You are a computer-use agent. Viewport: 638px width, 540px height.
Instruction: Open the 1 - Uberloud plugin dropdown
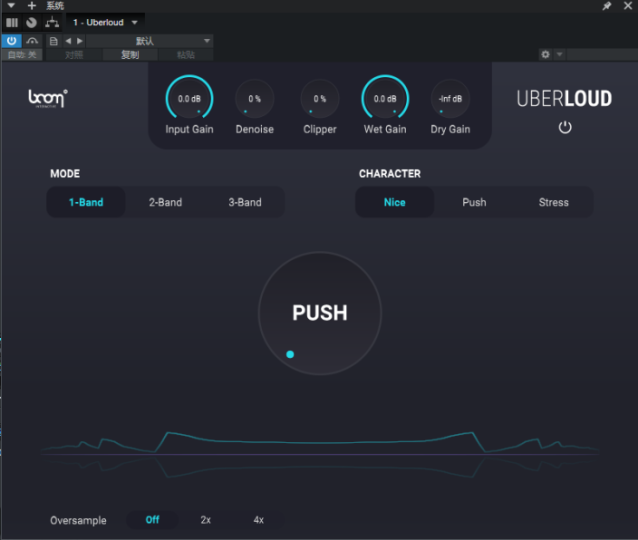106,22
